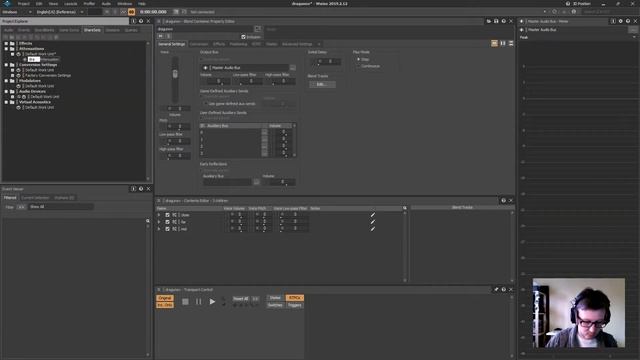The width and height of the screenshot is (640, 360).
Task: Collapse the Attenuations tree node
Action: [x=6, y=49]
